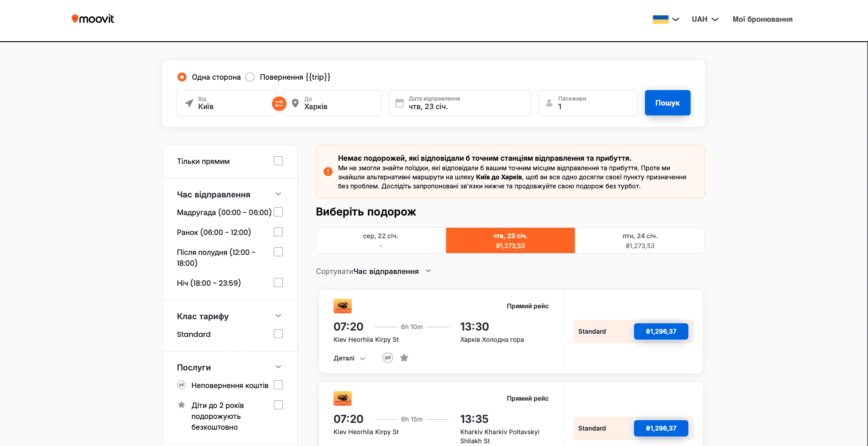Click the carrier logo on first trip
The height and width of the screenshot is (446, 868).
pyautogui.click(x=343, y=306)
